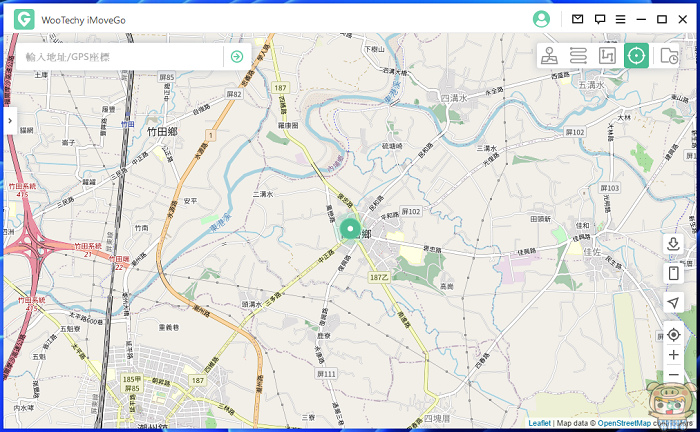Click the green go arrow beside search
Screen dimensions: 700x432
[237, 57]
